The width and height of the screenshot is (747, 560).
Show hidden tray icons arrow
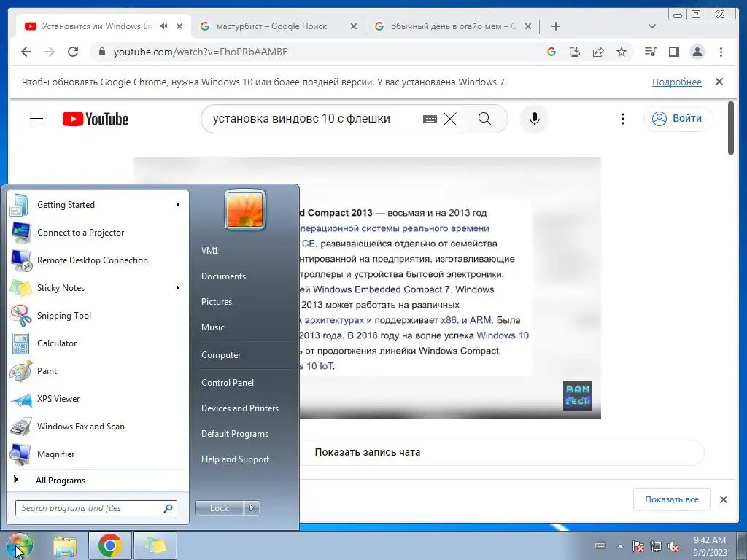(x=620, y=546)
